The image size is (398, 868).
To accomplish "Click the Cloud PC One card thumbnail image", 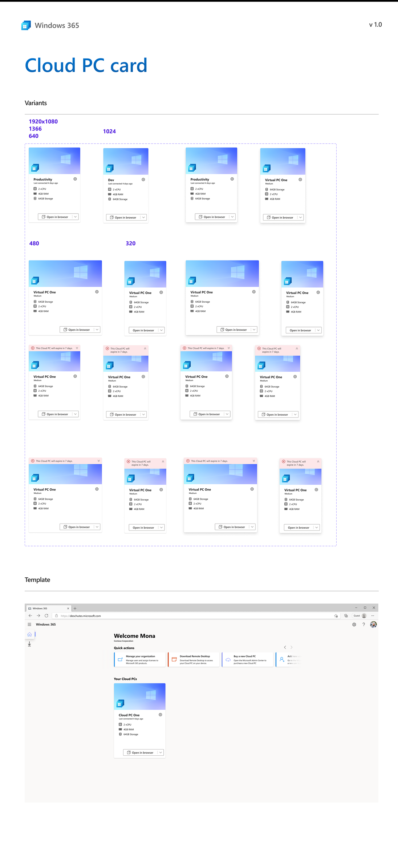I will click(x=140, y=697).
